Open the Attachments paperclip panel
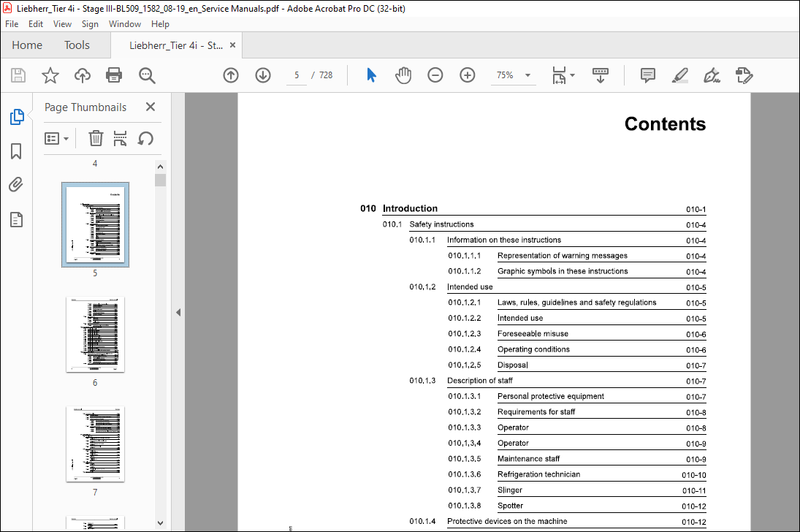Screen dimensions: 800x532 [x=16, y=185]
